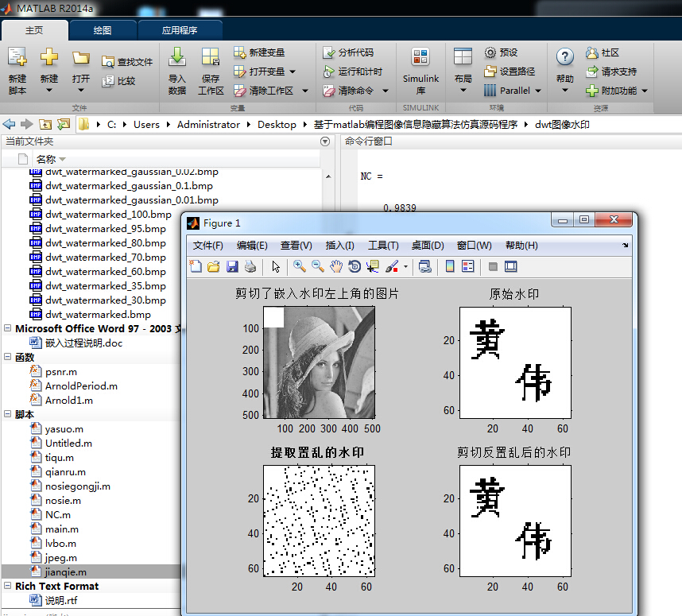Select the Zoom Out tool in Figure 1
This screenshot has width=682, height=616.
(317, 266)
